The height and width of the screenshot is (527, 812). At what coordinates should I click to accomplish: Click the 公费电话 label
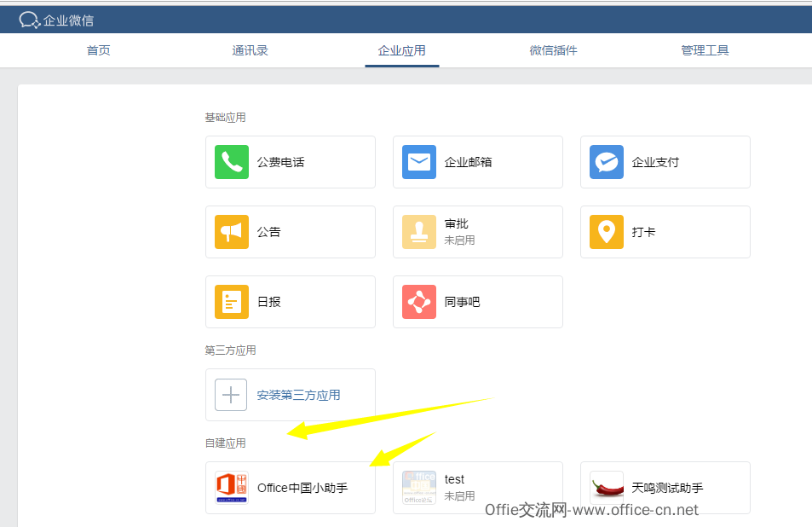[280, 162]
